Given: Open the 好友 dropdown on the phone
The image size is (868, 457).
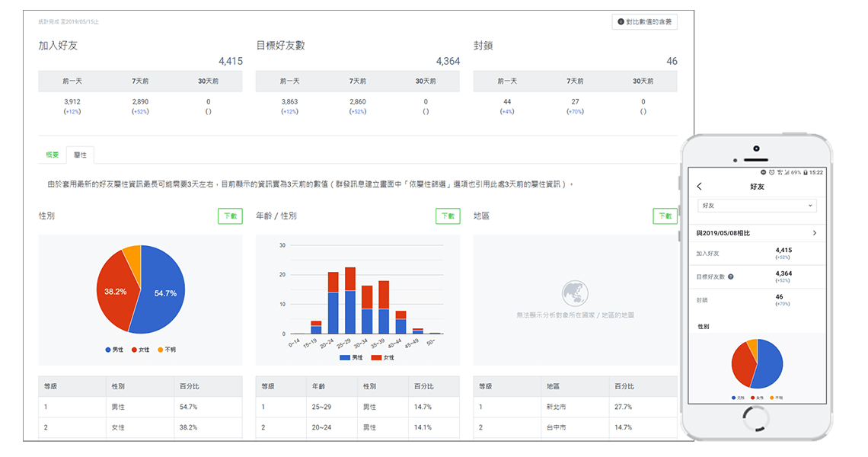Looking at the screenshot, I should pyautogui.click(x=757, y=206).
